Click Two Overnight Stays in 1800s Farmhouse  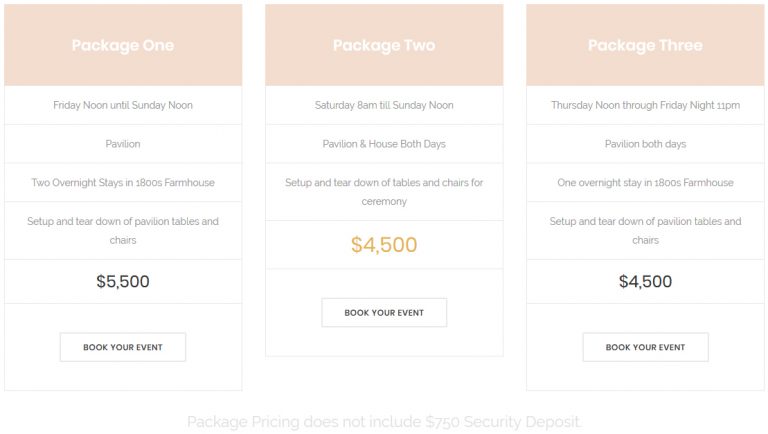tap(123, 183)
